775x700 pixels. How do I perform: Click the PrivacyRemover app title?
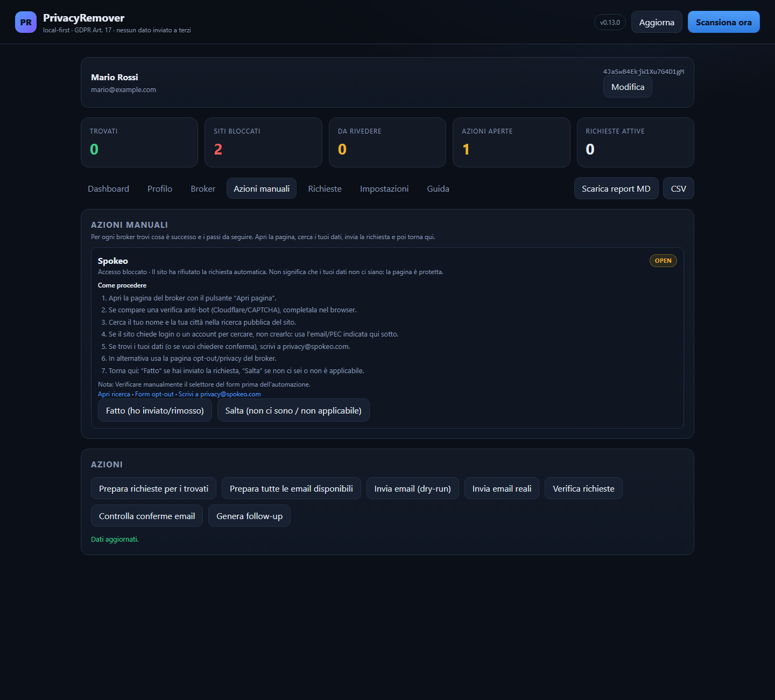click(x=83, y=18)
